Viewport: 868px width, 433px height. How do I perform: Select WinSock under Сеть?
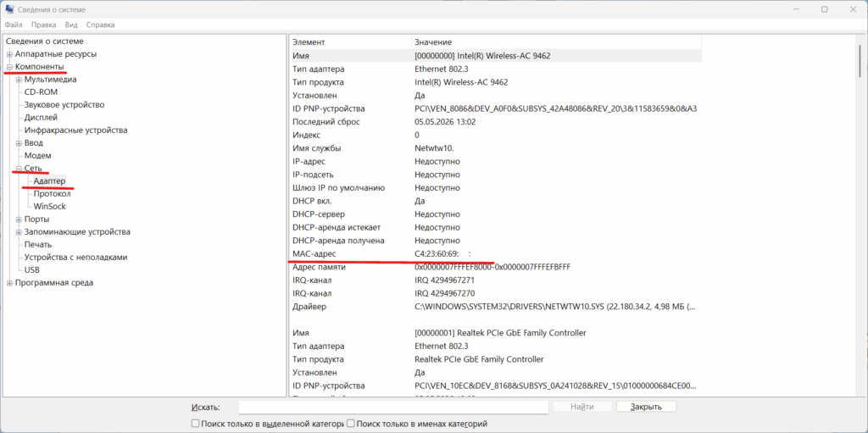(50, 207)
